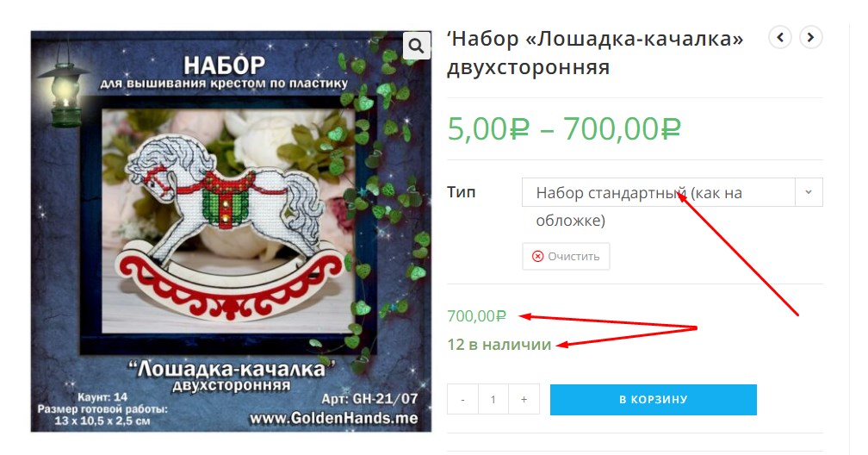Click the 5,00₽ – 700,00₽ price range

(x=563, y=129)
